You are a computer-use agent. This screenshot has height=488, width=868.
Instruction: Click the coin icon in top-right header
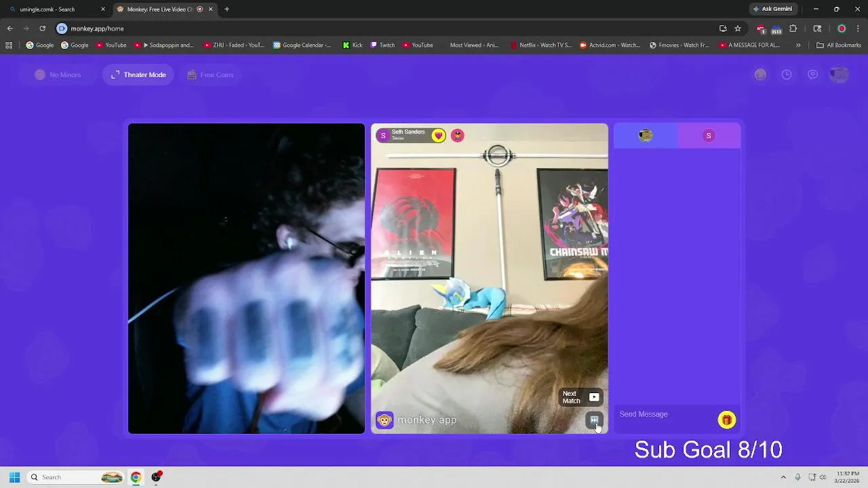pos(760,75)
